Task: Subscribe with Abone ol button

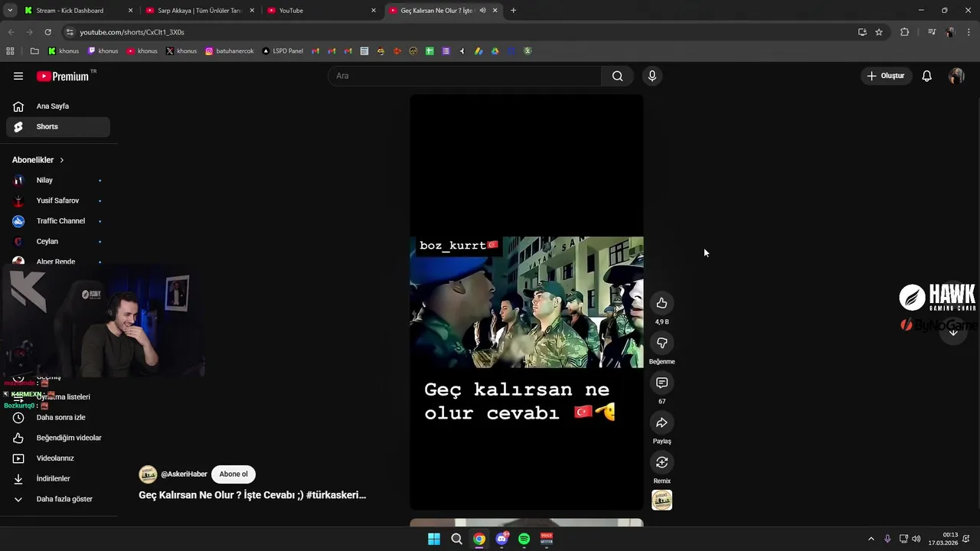Action: (x=234, y=474)
